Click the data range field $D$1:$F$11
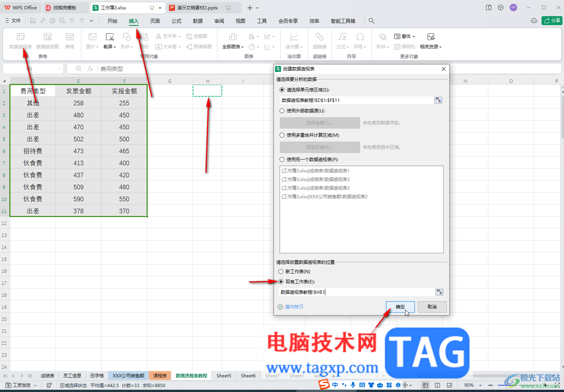Screen dimensions: 564x392 click(x=356, y=100)
